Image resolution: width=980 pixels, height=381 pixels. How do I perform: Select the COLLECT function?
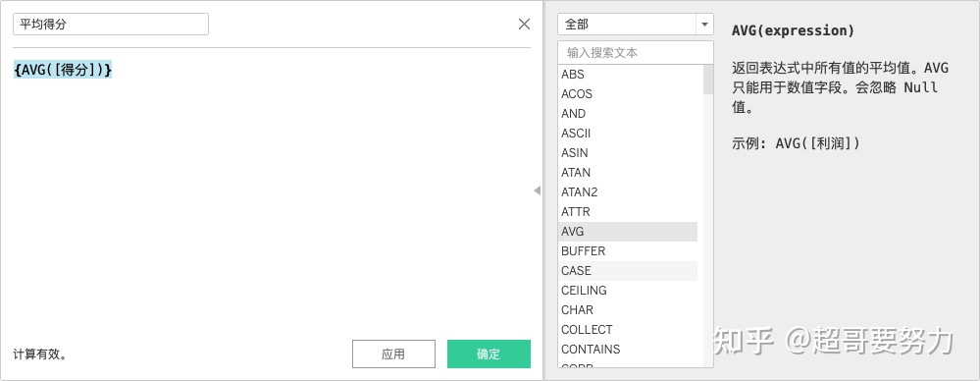coord(628,330)
